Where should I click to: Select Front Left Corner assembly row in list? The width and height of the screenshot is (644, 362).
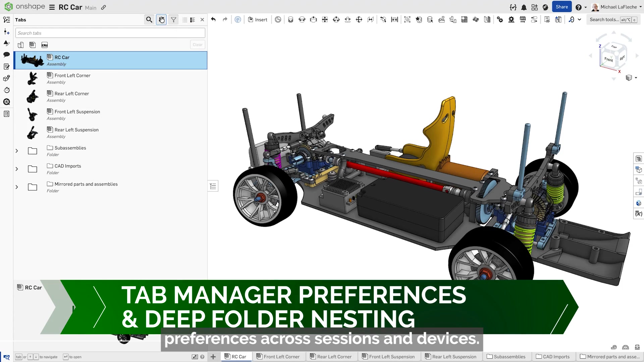[x=110, y=78]
